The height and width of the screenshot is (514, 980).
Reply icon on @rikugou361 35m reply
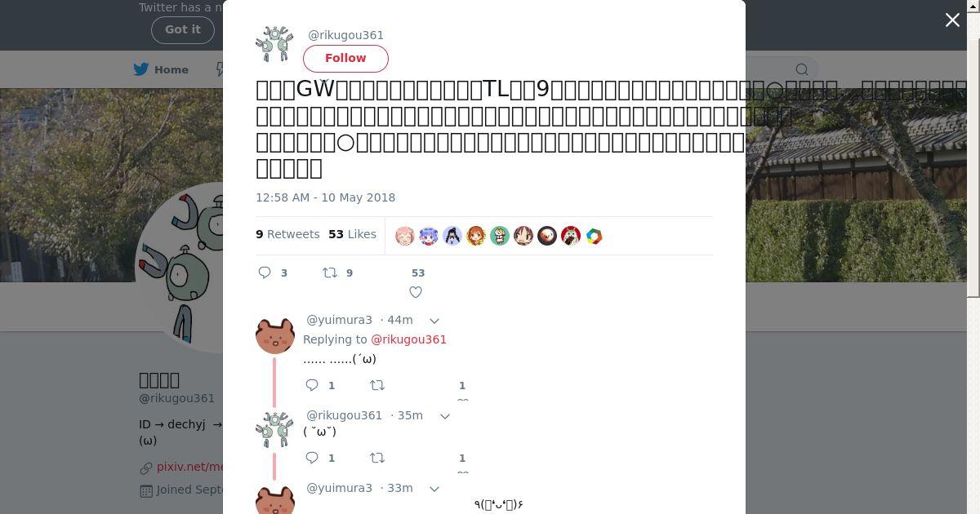[312, 458]
